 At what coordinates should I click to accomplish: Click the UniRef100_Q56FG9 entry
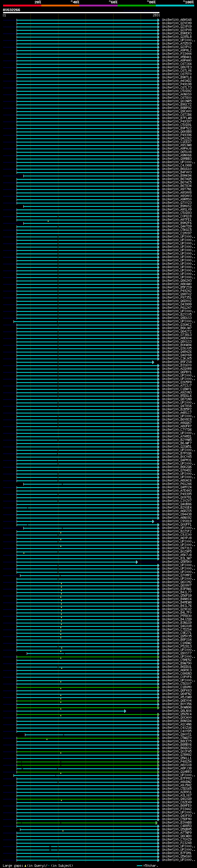tap(177, 596)
